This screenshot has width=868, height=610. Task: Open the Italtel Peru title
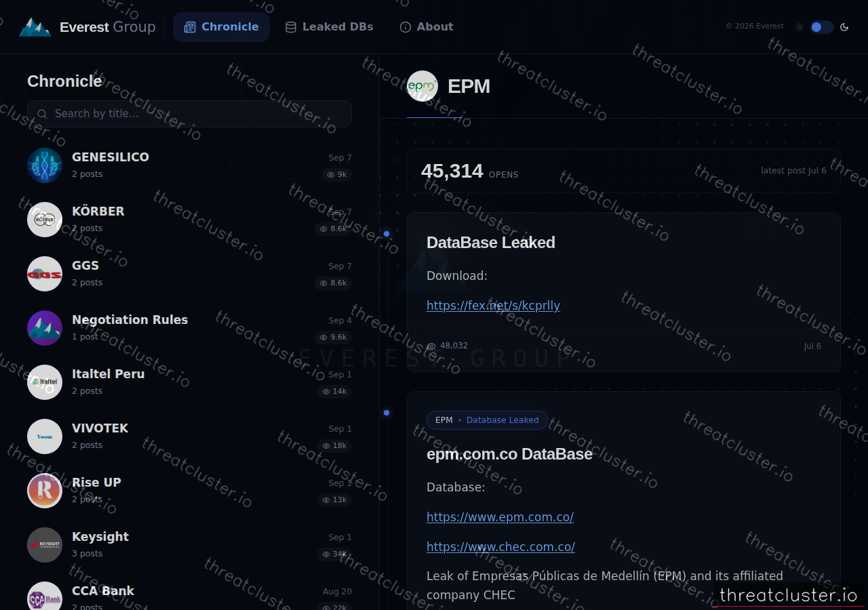click(x=108, y=374)
